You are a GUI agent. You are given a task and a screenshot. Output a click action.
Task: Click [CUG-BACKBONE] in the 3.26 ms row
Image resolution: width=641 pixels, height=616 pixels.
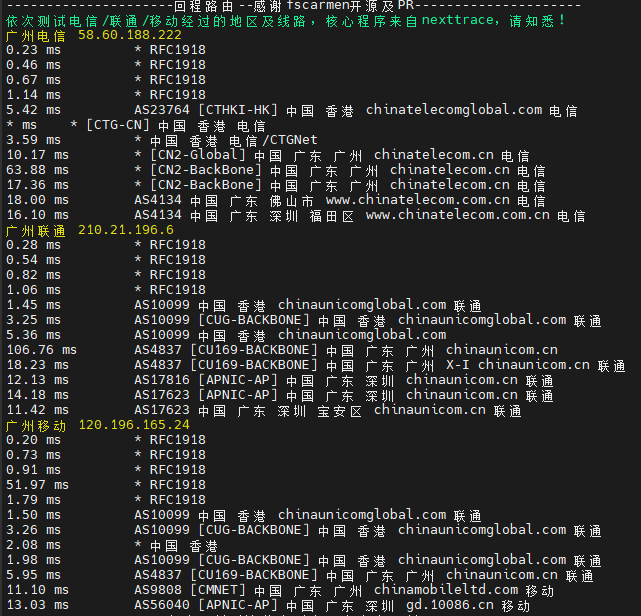[254, 530]
